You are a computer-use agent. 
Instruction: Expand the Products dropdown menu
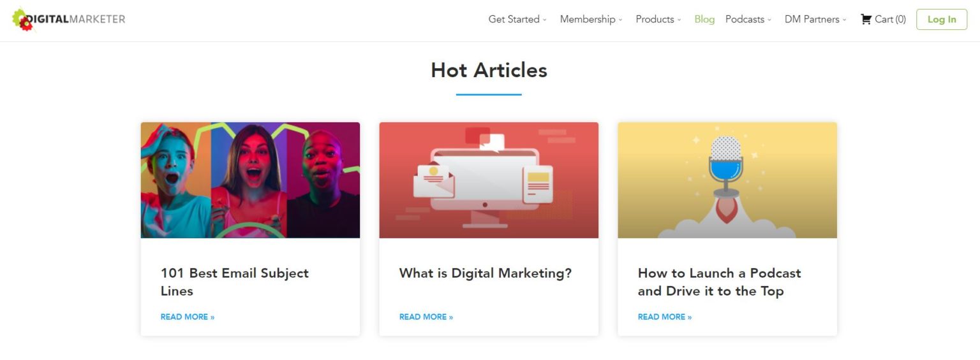pos(658,19)
